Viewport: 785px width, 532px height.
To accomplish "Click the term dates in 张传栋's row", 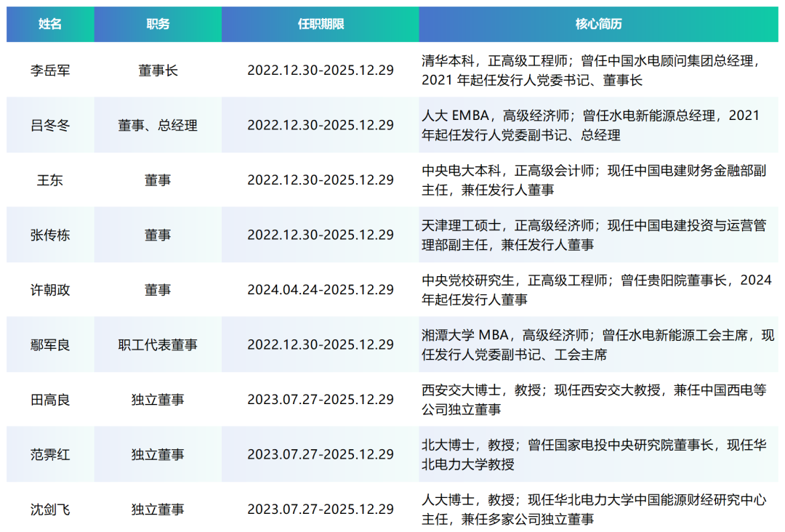I will [321, 235].
